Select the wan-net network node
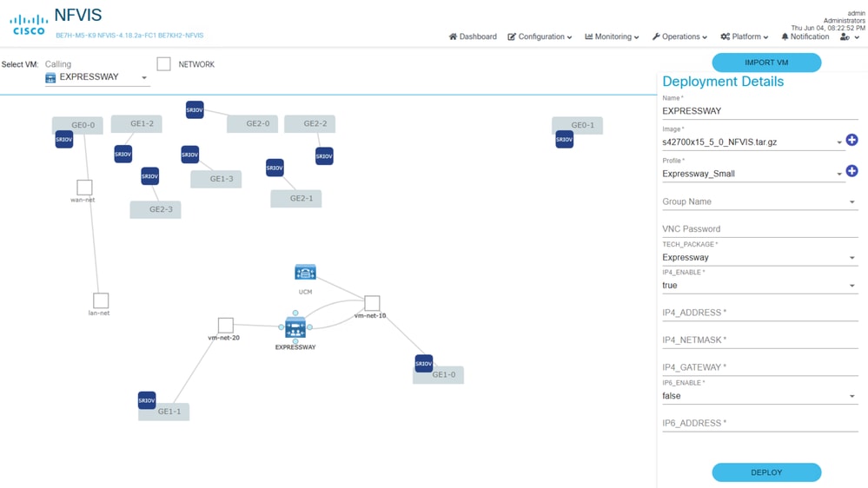 [x=84, y=187]
